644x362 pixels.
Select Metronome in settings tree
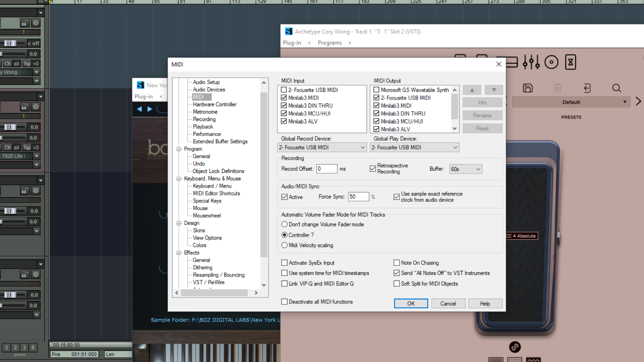click(205, 112)
